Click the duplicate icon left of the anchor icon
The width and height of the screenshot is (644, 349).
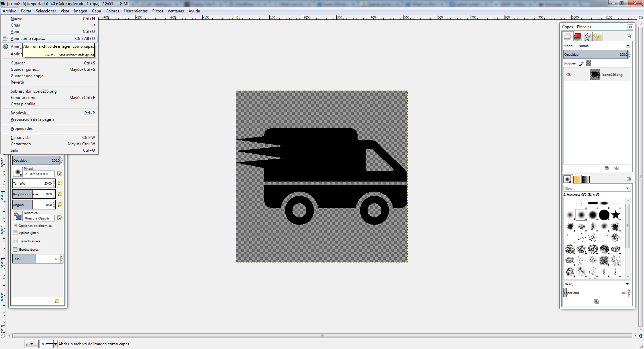[607, 168]
